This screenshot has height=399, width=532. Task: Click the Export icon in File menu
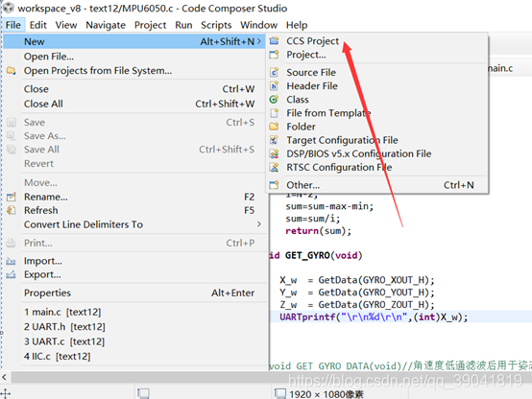tap(11, 274)
